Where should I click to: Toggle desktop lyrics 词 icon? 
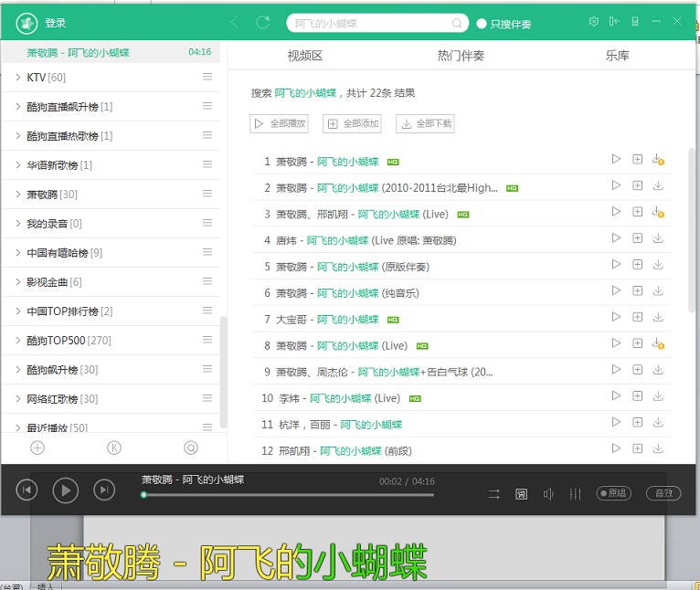click(x=522, y=494)
